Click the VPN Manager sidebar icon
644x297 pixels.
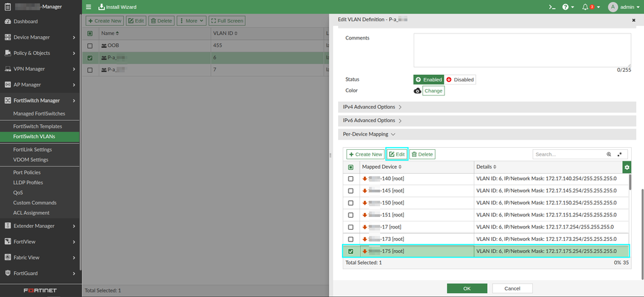[x=7, y=69]
